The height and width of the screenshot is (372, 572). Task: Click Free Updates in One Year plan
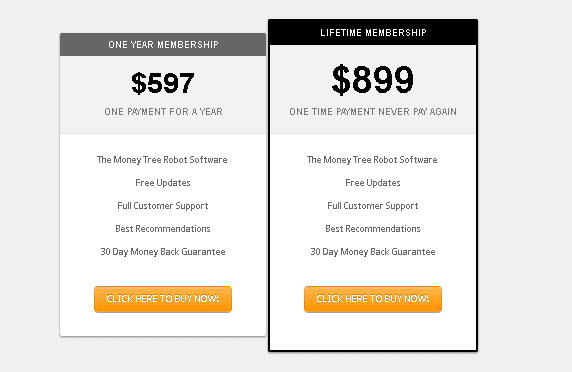tap(163, 183)
